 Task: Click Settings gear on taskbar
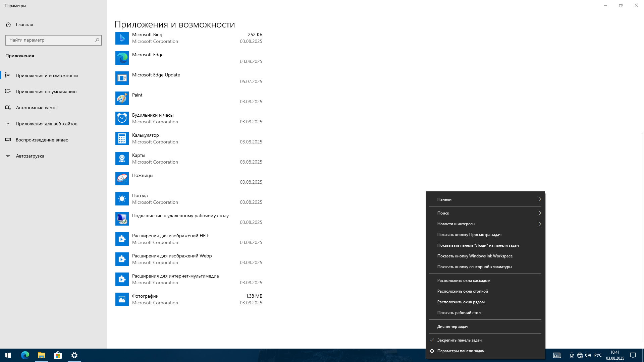coord(74,355)
